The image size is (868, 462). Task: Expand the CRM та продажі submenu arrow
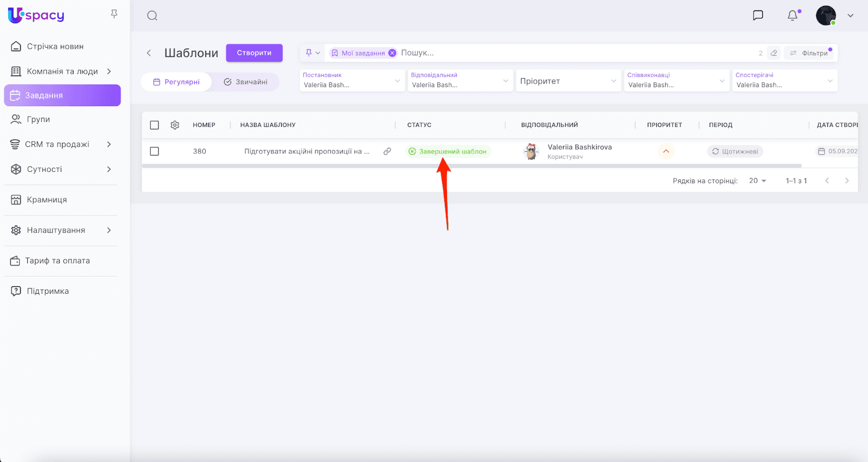(109, 144)
